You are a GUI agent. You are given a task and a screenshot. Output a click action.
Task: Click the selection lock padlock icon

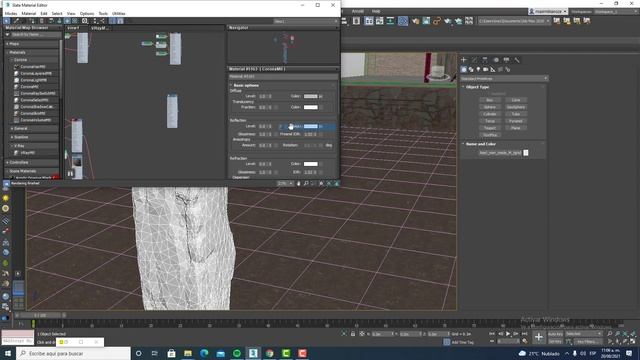point(353,334)
